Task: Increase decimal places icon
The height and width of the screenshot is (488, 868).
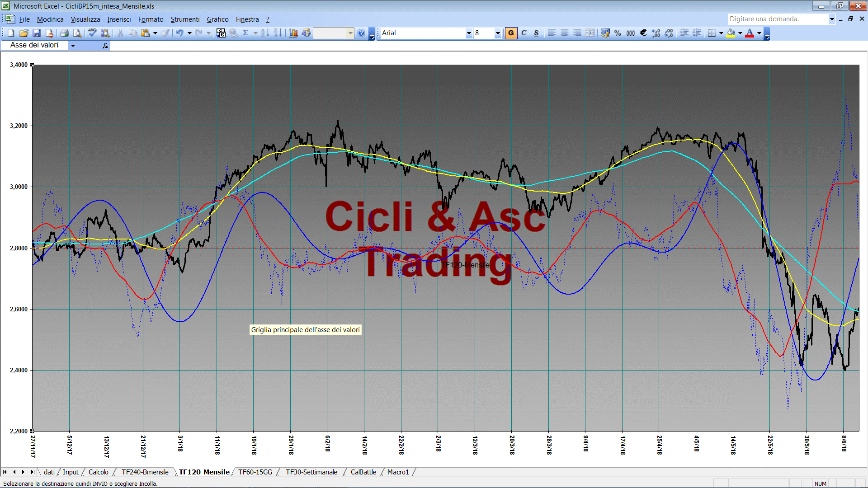Action: 656,33
